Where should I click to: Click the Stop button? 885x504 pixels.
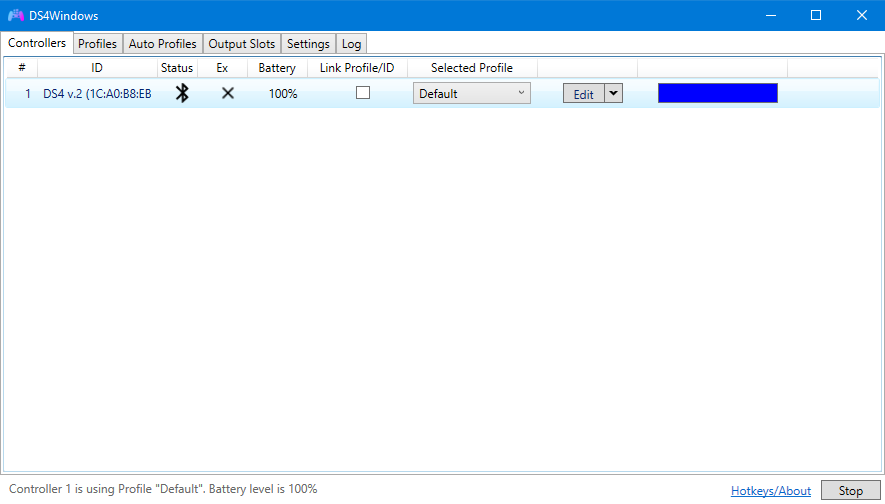click(x=850, y=491)
